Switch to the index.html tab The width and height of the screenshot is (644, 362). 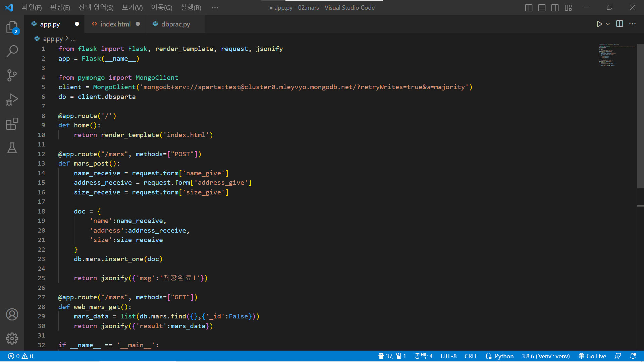pos(115,24)
